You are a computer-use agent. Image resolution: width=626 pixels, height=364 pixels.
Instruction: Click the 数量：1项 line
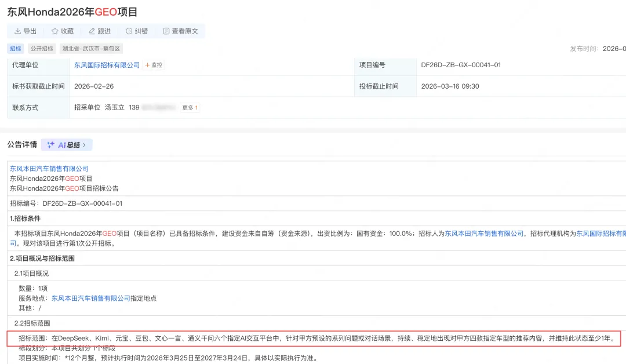[x=33, y=288]
